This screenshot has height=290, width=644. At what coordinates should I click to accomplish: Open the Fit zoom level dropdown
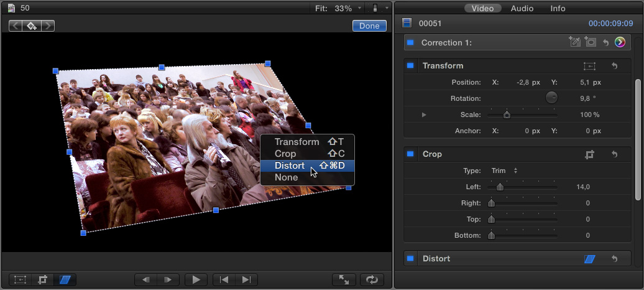point(348,8)
